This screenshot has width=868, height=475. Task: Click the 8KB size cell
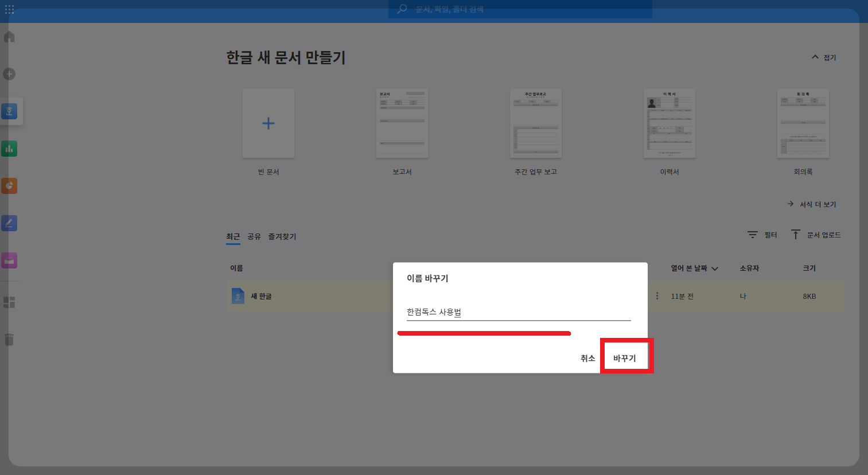809,296
